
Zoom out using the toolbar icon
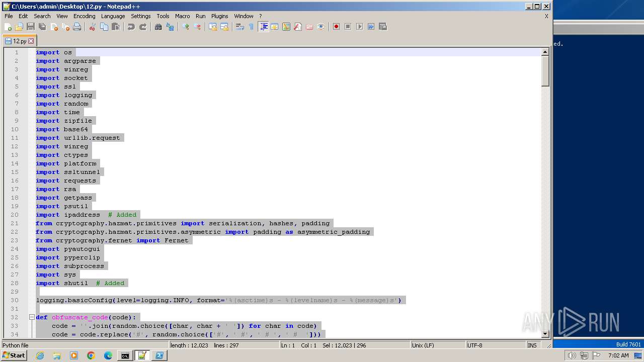[x=197, y=27]
